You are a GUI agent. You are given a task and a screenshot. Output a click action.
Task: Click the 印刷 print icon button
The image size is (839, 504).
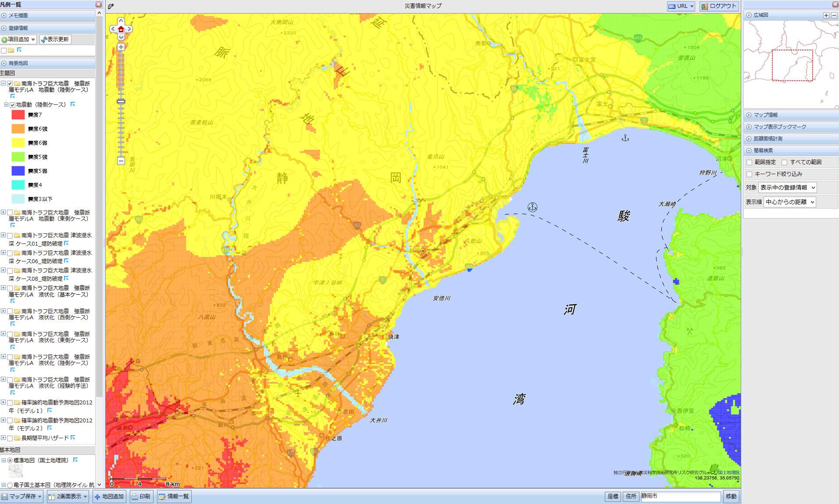(141, 496)
